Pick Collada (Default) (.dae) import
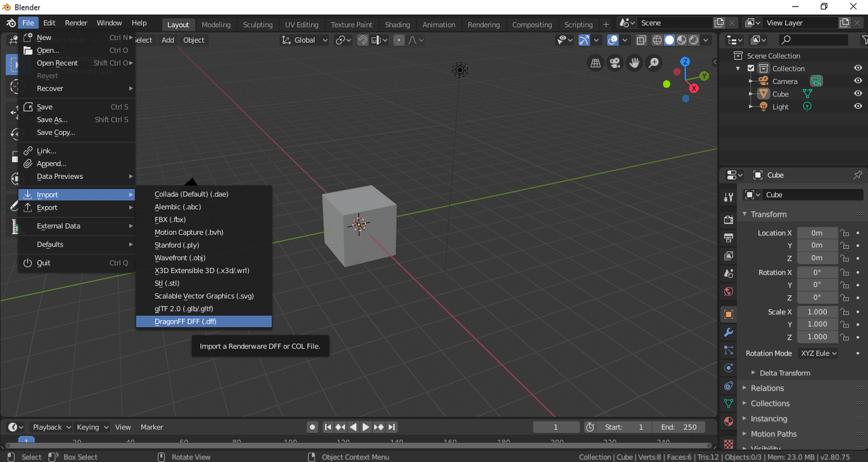This screenshot has height=462, width=868. click(x=203, y=194)
